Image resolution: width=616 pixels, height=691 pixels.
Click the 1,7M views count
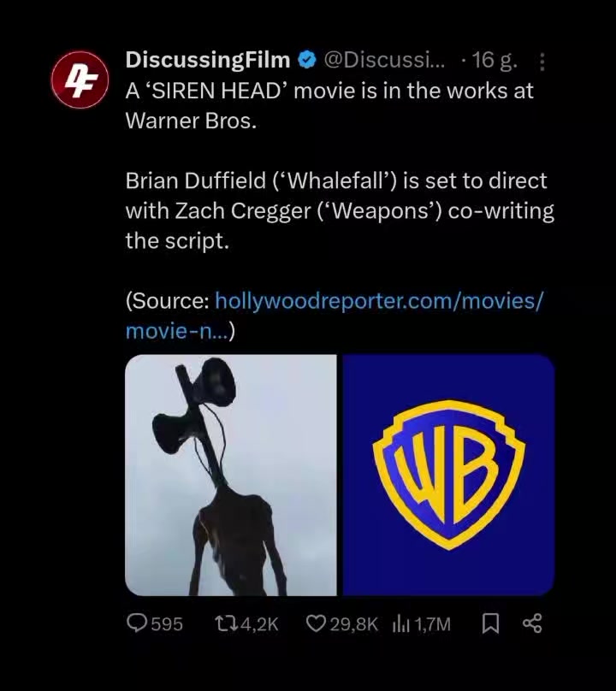[433, 624]
